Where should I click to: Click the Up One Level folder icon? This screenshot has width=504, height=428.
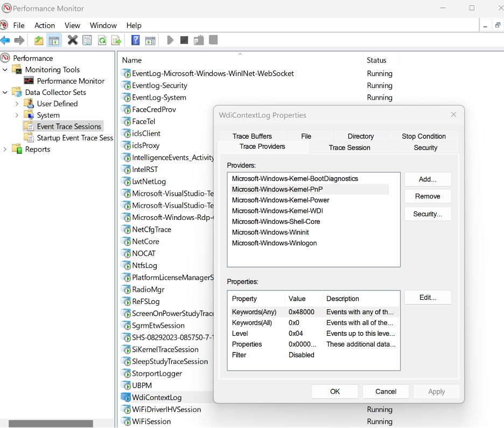(39, 40)
